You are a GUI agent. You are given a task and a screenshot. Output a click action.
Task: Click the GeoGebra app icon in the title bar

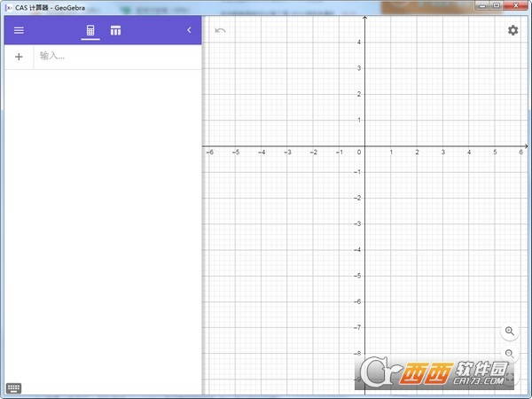9,7
